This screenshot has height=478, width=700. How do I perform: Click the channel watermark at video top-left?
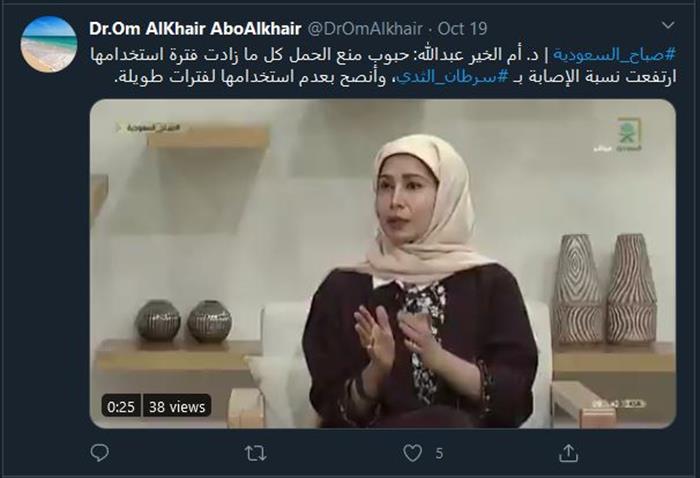point(150,128)
